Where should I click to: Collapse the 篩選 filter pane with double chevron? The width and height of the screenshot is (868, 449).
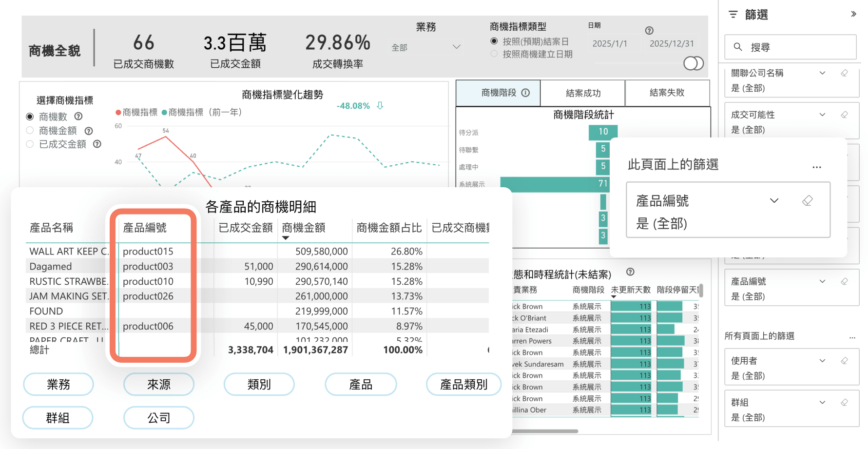click(853, 14)
